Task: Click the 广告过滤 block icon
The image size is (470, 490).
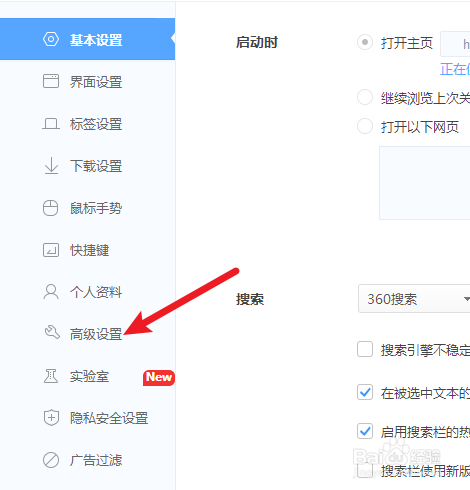Action: coord(51,460)
